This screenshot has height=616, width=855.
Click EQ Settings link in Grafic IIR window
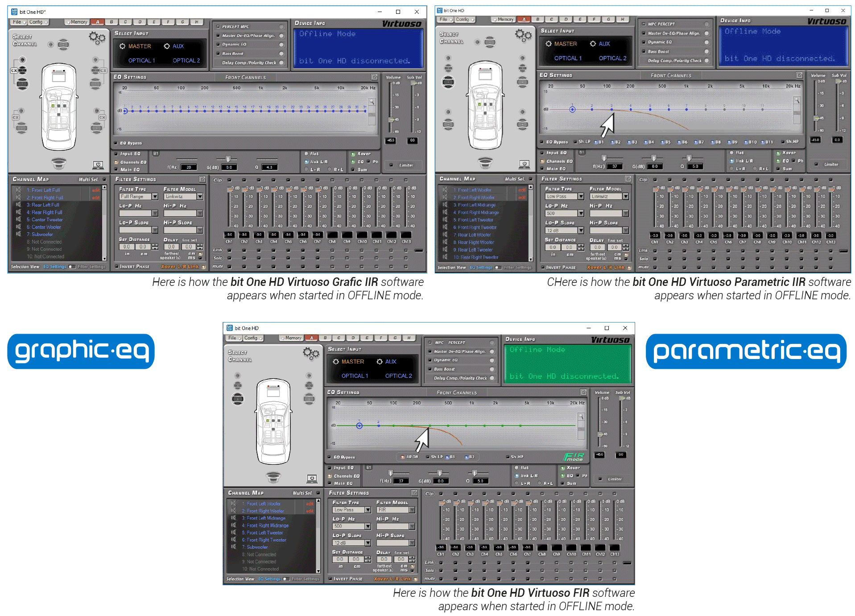54,267
